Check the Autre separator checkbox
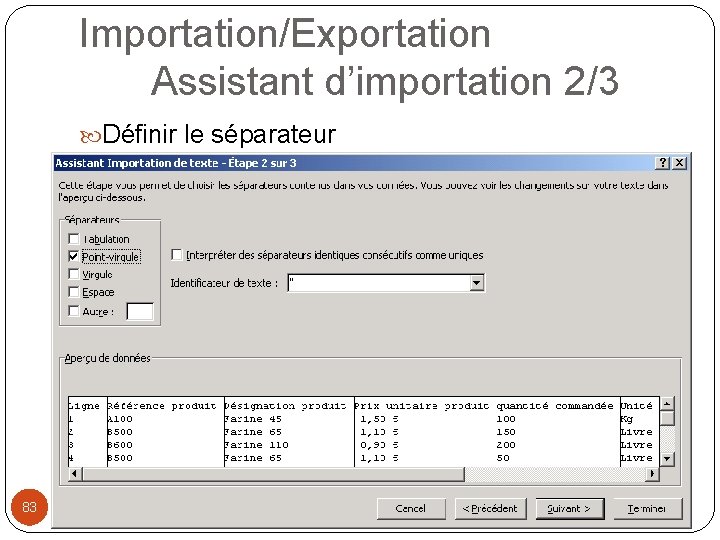 pyautogui.click(x=73, y=311)
